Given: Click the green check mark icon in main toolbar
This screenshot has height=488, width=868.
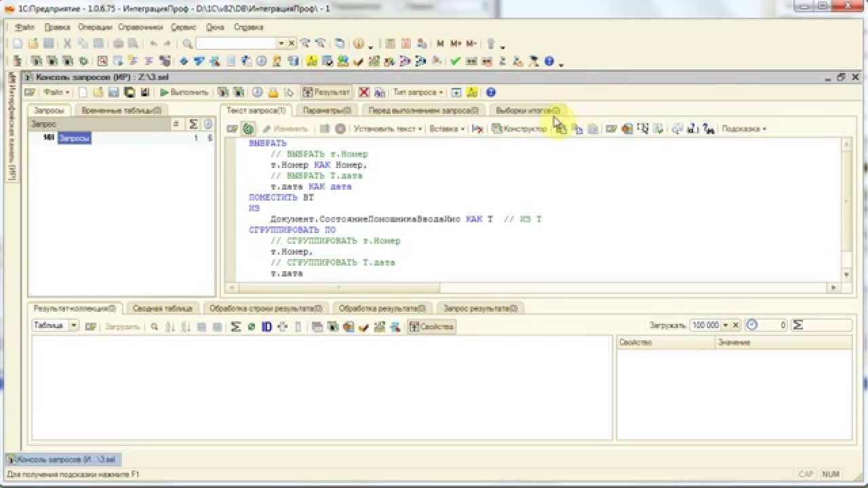Looking at the screenshot, I should coord(455,61).
